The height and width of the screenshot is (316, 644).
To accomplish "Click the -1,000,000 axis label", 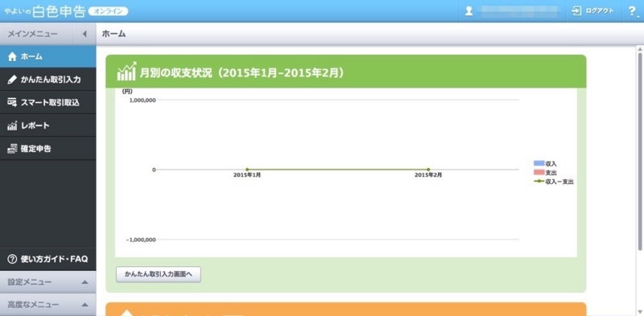I will 141,240.
